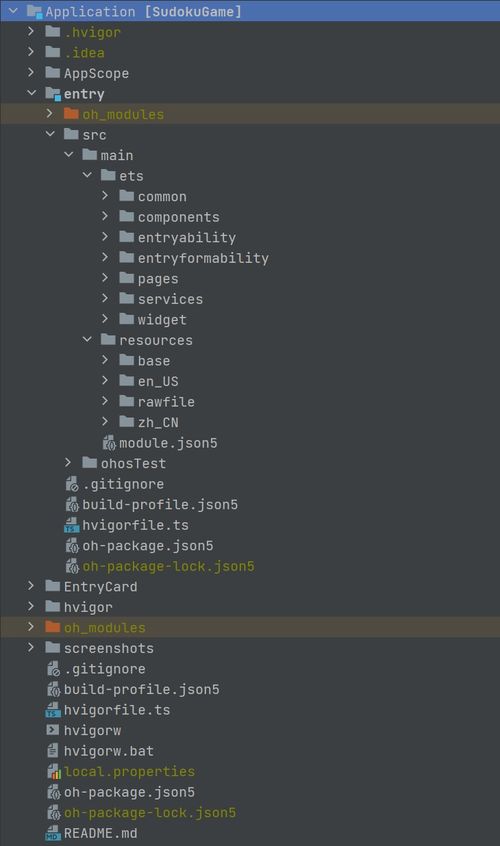This screenshot has height=846, width=500.
Task: Expand the ohosTest folder
Action: click(68, 463)
